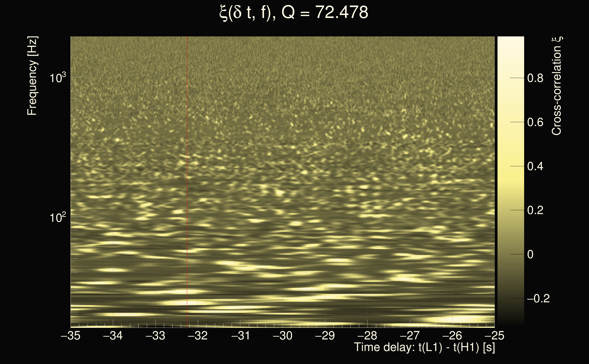Click the -28 time delay tick label
The width and height of the screenshot is (589, 364).
(x=367, y=336)
